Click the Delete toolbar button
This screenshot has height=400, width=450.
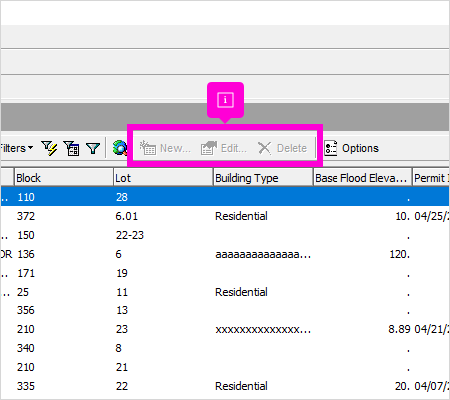(x=283, y=148)
